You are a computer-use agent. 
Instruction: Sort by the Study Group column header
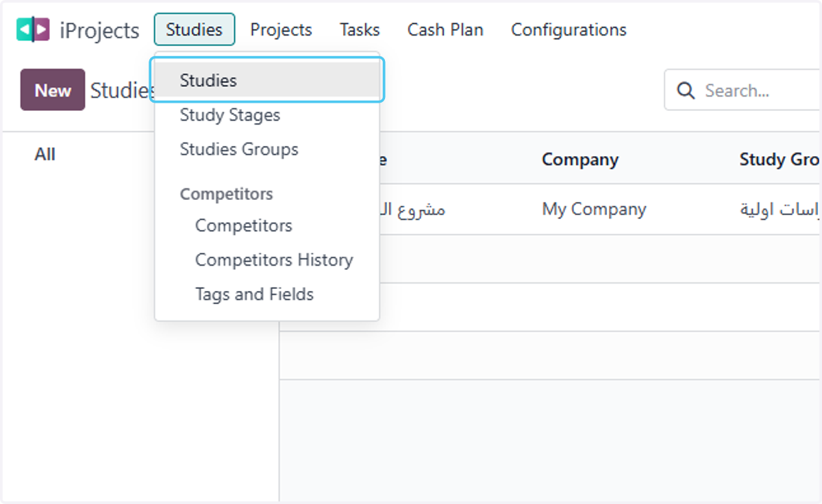coord(780,160)
